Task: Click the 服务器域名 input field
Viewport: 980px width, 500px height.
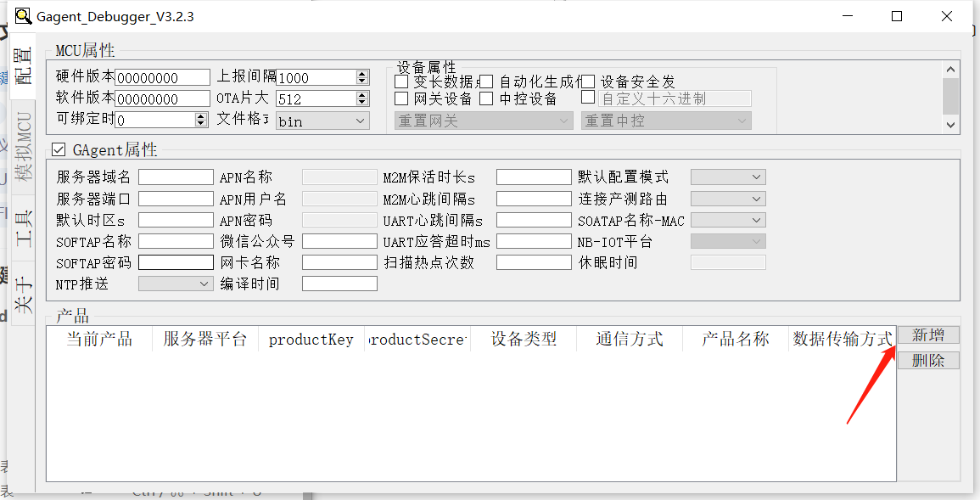Action: 177,177
